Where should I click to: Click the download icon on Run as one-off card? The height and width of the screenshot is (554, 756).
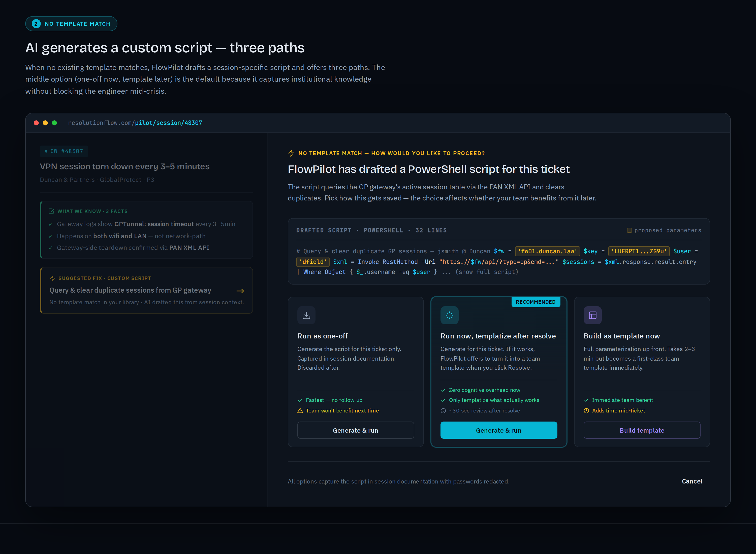click(x=306, y=315)
